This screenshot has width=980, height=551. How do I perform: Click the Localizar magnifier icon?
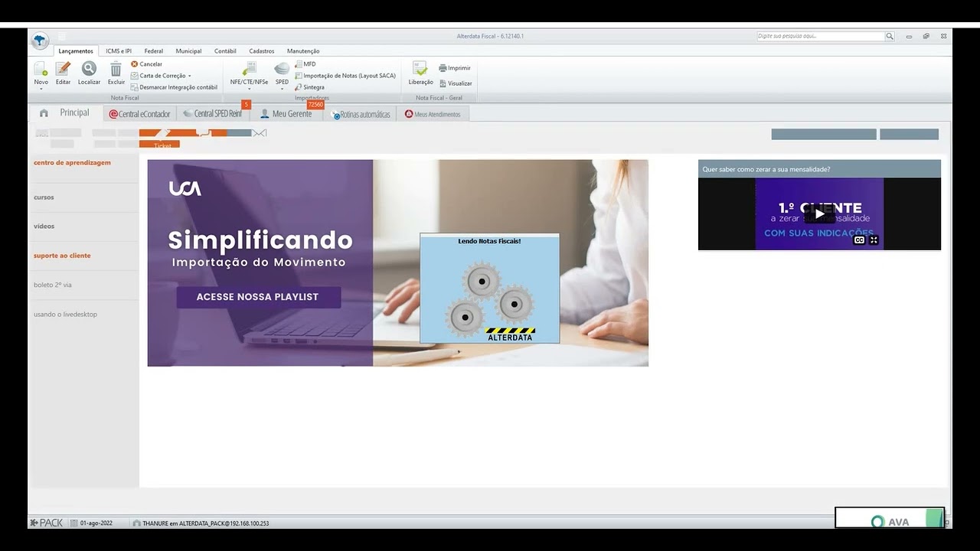[x=89, y=69]
